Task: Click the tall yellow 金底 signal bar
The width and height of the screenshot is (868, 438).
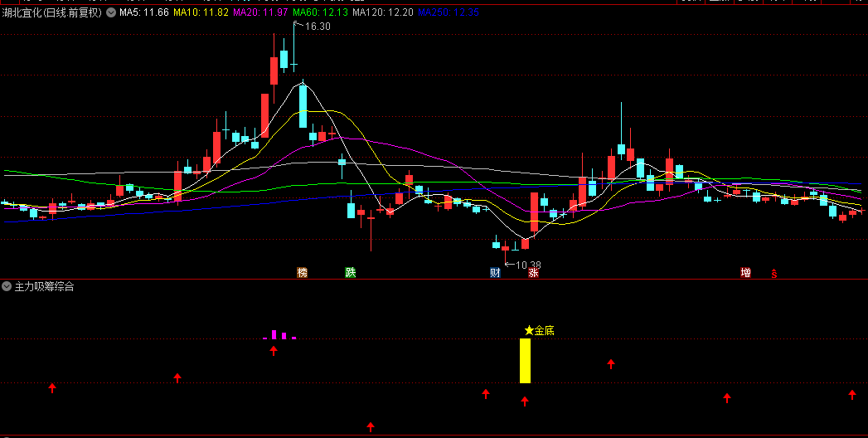Action: pyautogui.click(x=525, y=361)
